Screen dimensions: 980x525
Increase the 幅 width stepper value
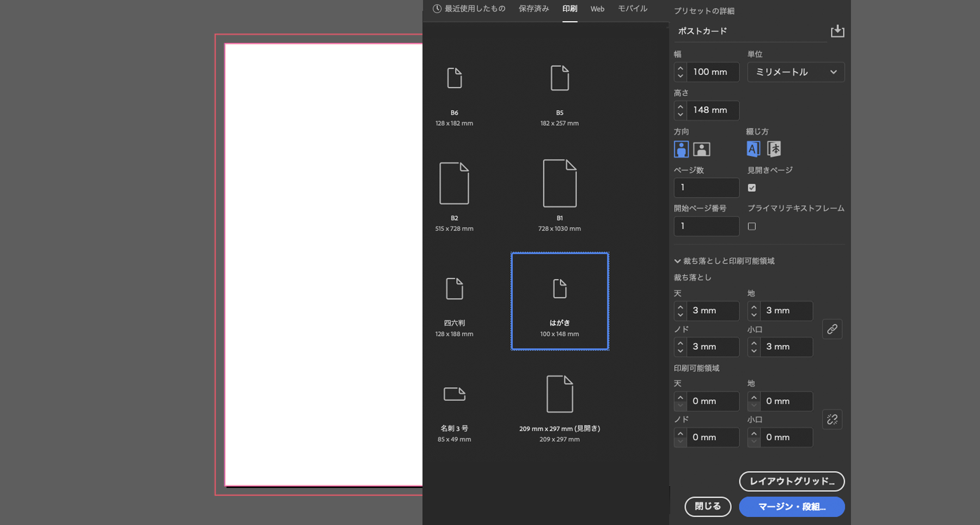tap(680, 68)
